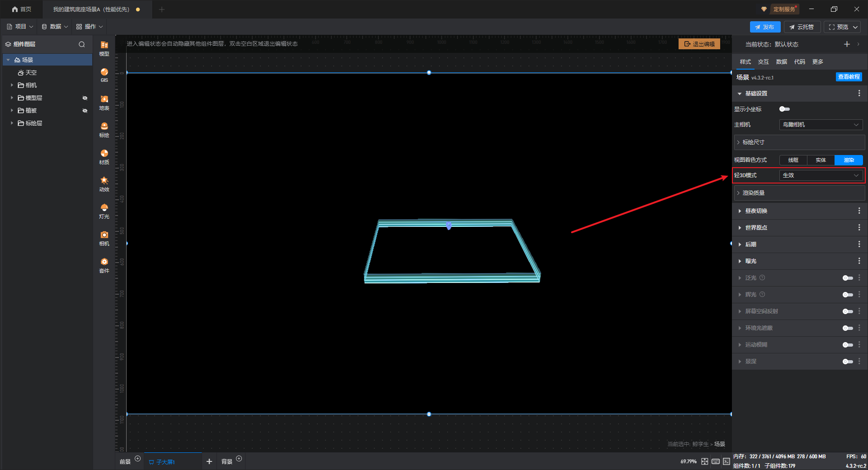This screenshot has height=470, width=868.
Task: Open the 材质 materials category
Action: tap(104, 157)
